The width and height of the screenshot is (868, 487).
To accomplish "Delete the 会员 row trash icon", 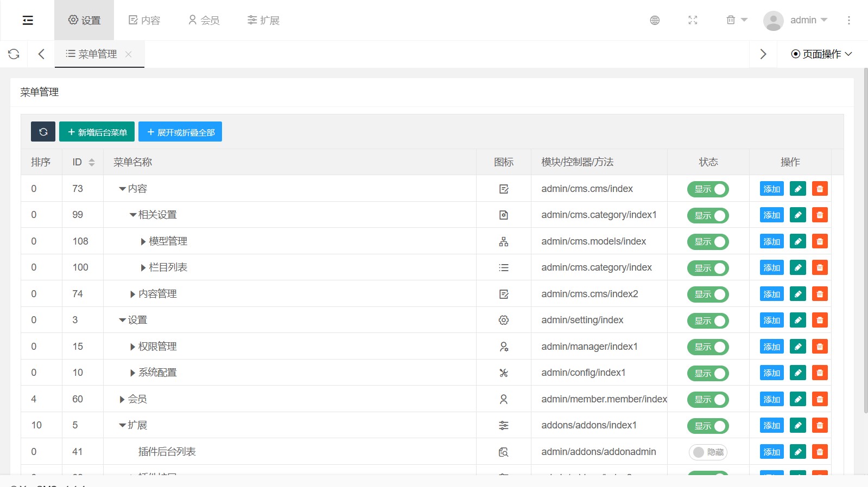I will [x=820, y=399].
